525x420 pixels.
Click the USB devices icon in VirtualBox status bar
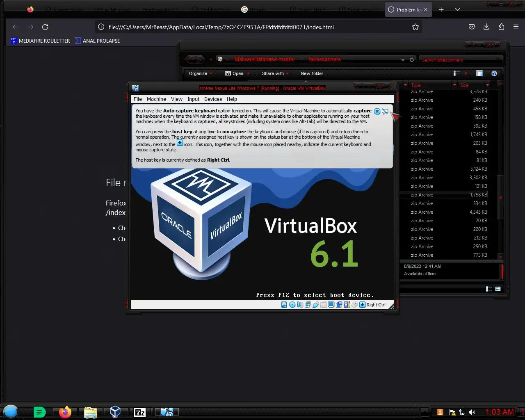click(x=316, y=305)
